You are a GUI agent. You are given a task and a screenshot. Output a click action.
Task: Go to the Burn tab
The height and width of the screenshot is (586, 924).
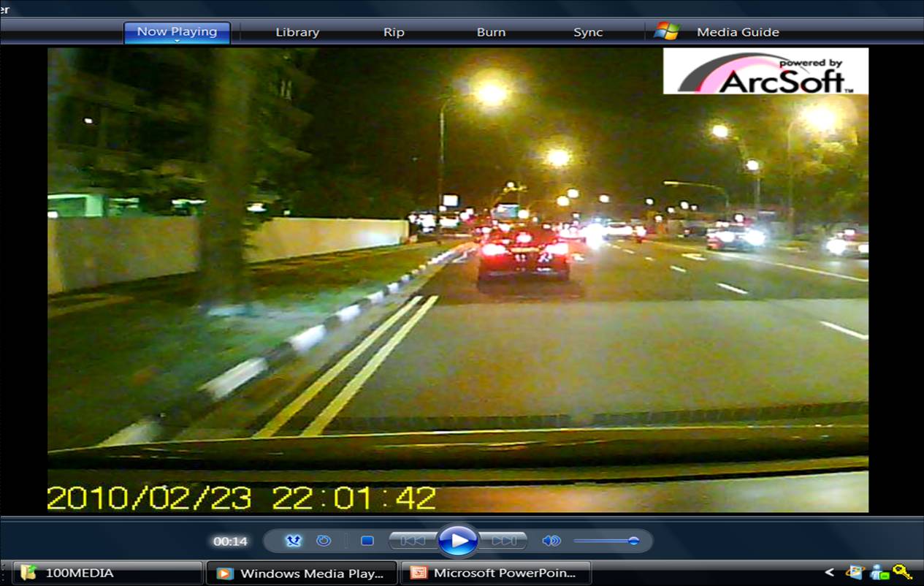[x=491, y=32]
